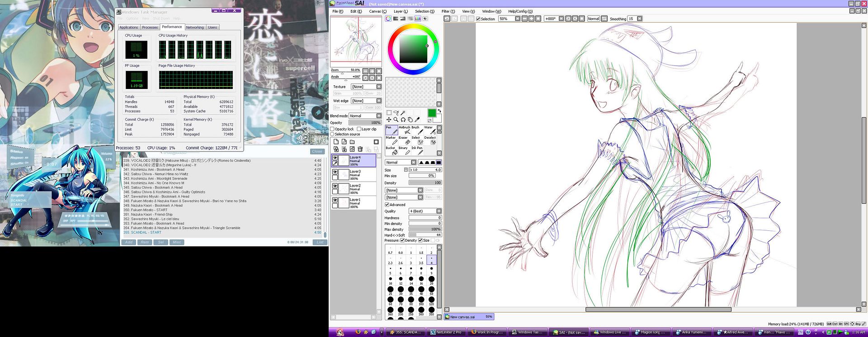The height and width of the screenshot is (337, 868).
Task: Select the Pen tool in SAI
Action: 391,130
